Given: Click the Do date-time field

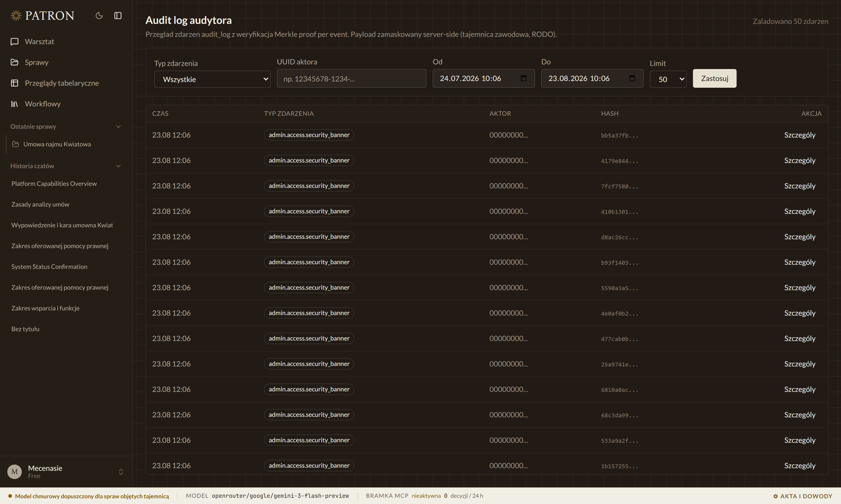Looking at the screenshot, I should pyautogui.click(x=592, y=78).
